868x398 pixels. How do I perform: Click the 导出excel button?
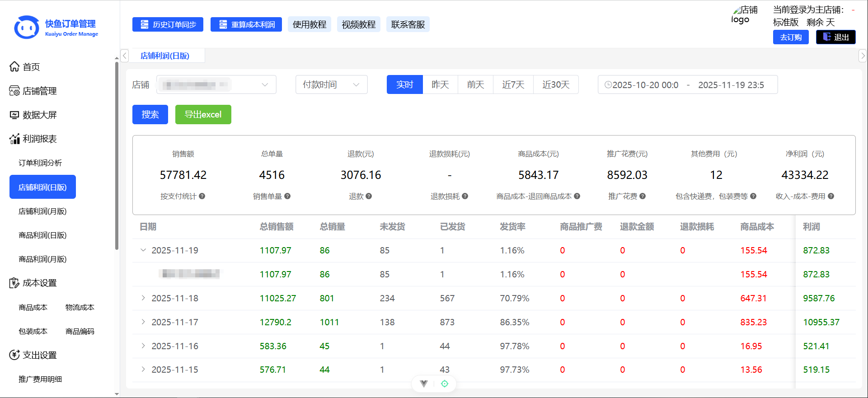pos(203,114)
